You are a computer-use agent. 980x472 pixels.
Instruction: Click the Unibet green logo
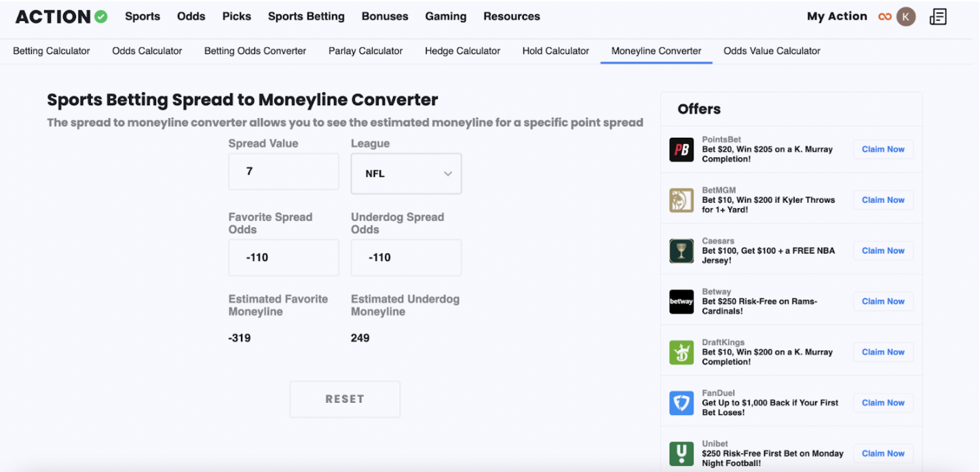[681, 454]
